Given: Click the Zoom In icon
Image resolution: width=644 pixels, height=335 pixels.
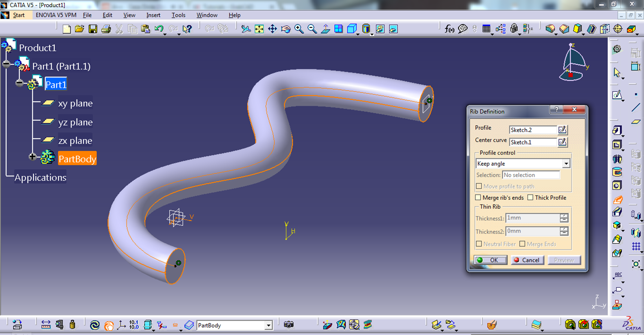Looking at the screenshot, I should 298,29.
